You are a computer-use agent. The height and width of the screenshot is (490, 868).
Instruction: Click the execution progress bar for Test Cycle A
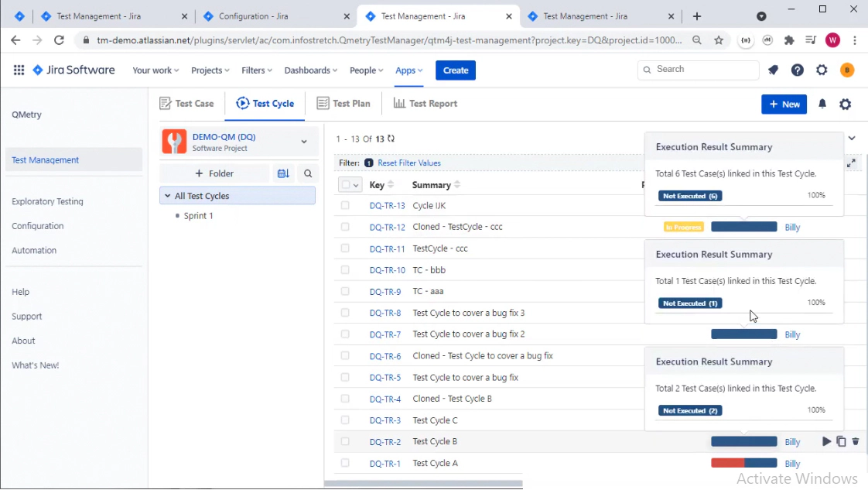743,464
